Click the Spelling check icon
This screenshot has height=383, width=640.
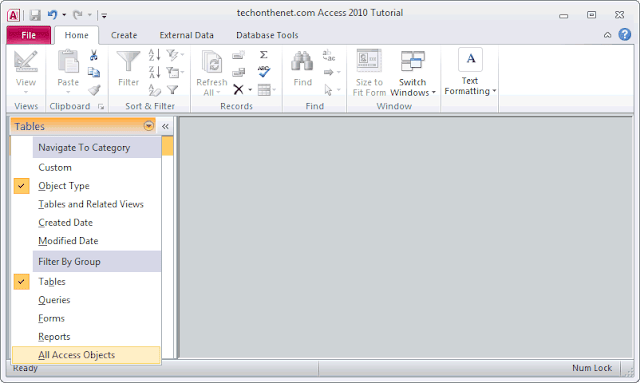tap(264, 71)
